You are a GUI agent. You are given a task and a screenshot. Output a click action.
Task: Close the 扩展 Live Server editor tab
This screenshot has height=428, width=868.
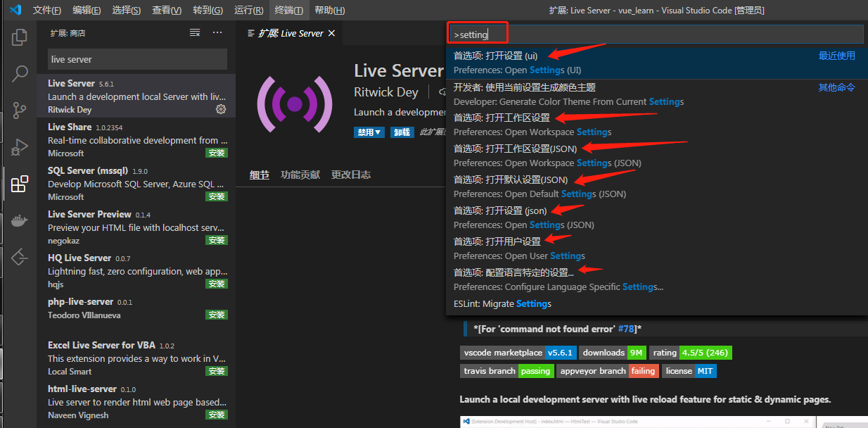point(331,32)
